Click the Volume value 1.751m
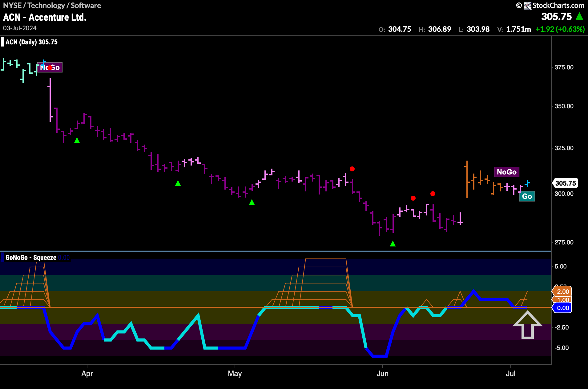Screen dimensions: 588x389 [519, 29]
